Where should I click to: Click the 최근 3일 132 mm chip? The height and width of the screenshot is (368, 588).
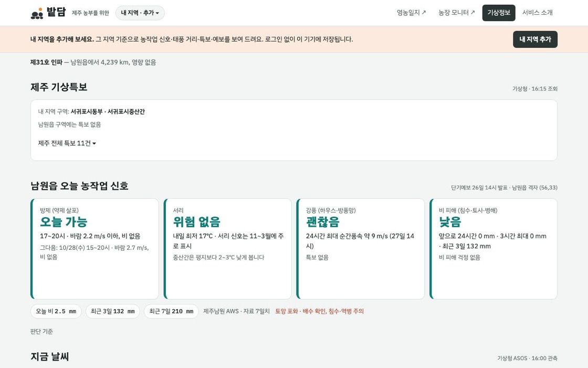[113, 311]
